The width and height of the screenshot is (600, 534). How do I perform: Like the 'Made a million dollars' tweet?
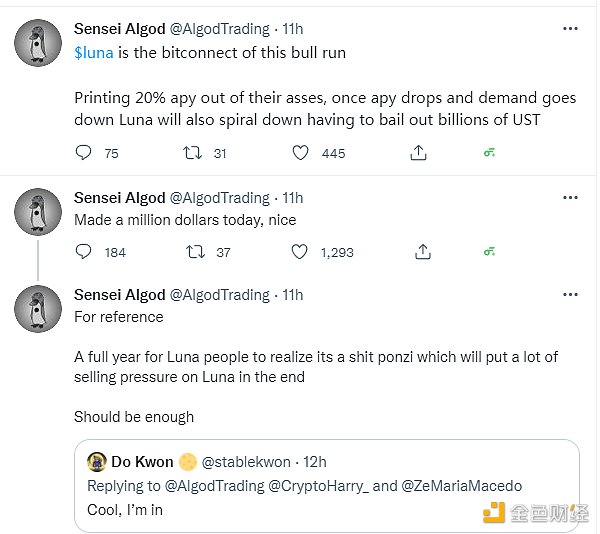pyautogui.click(x=300, y=252)
